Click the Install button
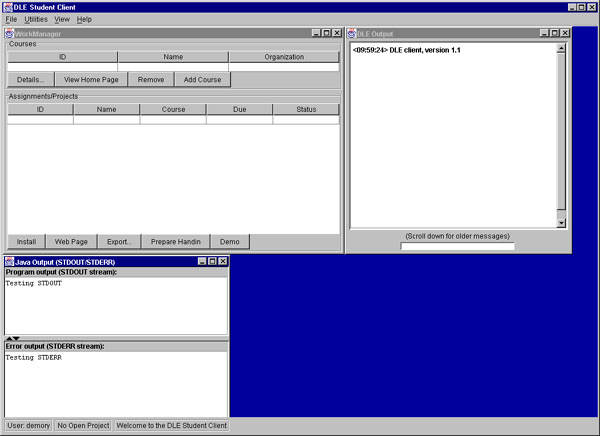The image size is (600, 436). click(26, 242)
